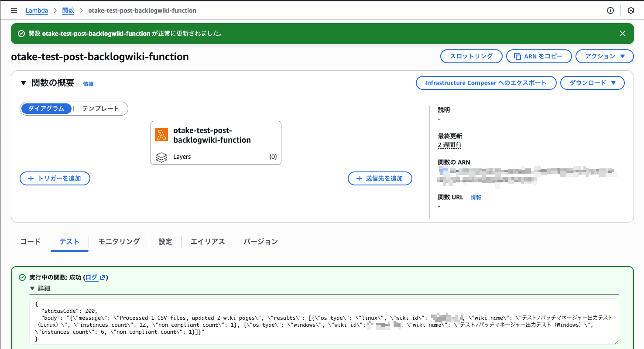Open the ダウンロード dropdown
Viewport: 644px width, 349px height.
click(592, 83)
